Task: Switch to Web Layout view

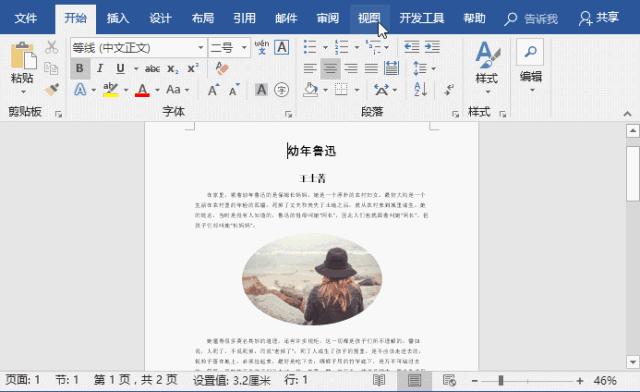Action: [x=449, y=381]
